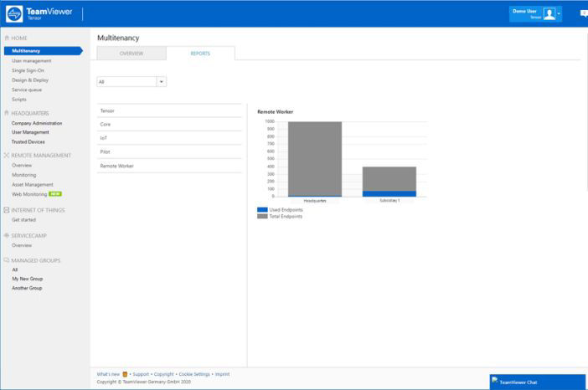
Task: Click the SERVICECAMP section icon
Action: pos(7,235)
